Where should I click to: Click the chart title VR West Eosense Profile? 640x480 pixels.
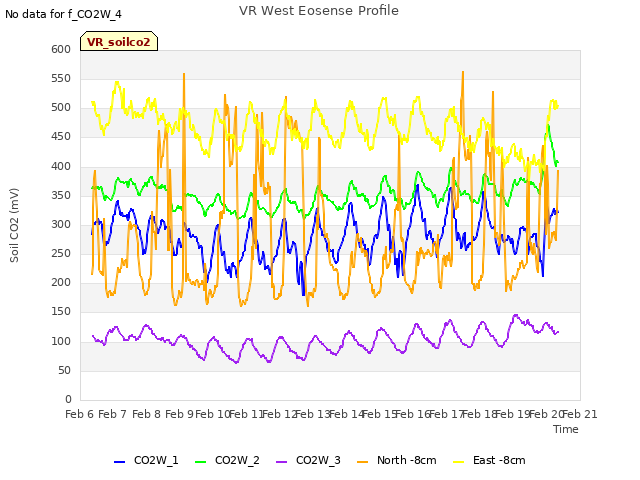pos(319,11)
